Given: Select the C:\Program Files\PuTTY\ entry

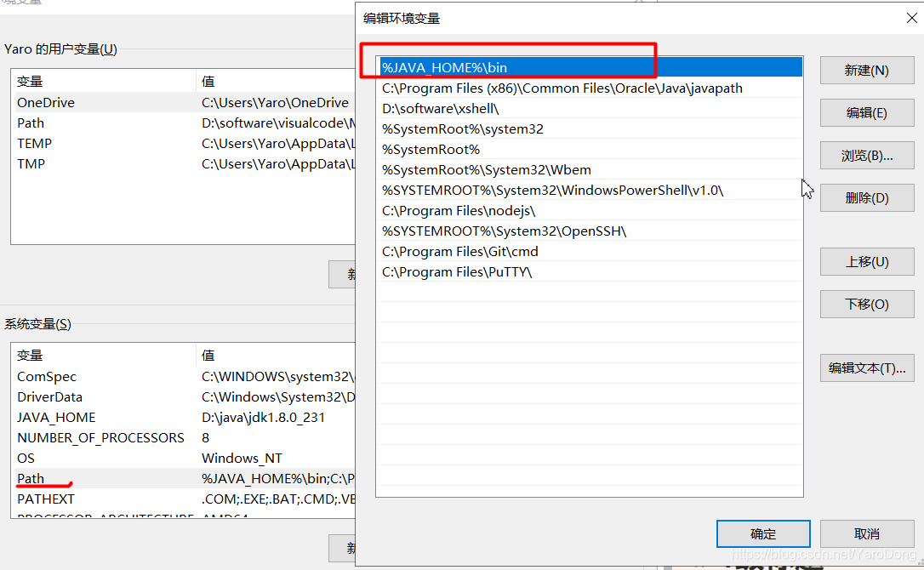Looking at the screenshot, I should pos(590,271).
